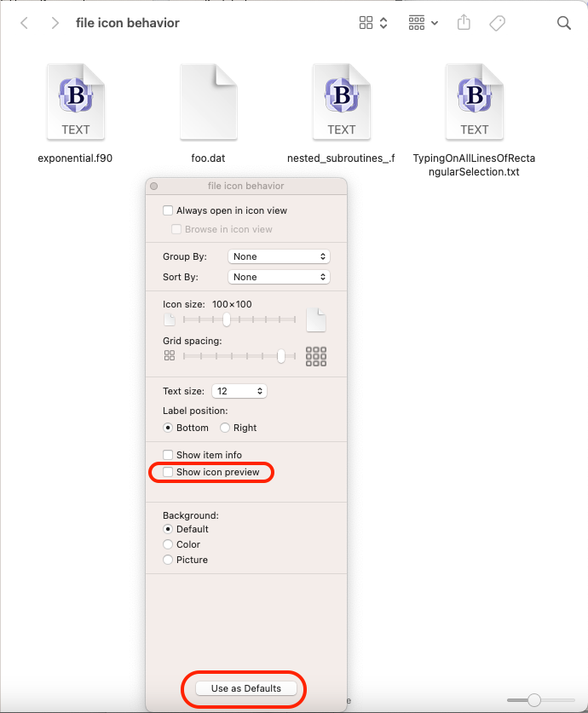Click the nested_subroutines_.f filename label

pyautogui.click(x=341, y=158)
